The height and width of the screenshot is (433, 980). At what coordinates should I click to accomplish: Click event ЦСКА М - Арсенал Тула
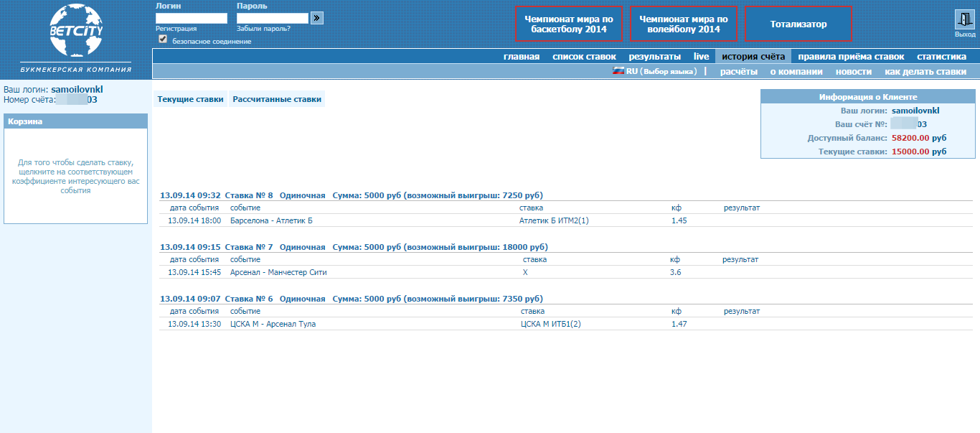click(273, 324)
